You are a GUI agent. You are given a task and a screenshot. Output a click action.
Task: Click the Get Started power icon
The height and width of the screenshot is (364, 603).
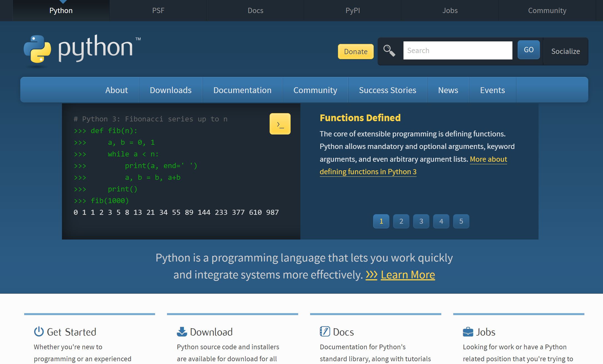click(x=39, y=331)
